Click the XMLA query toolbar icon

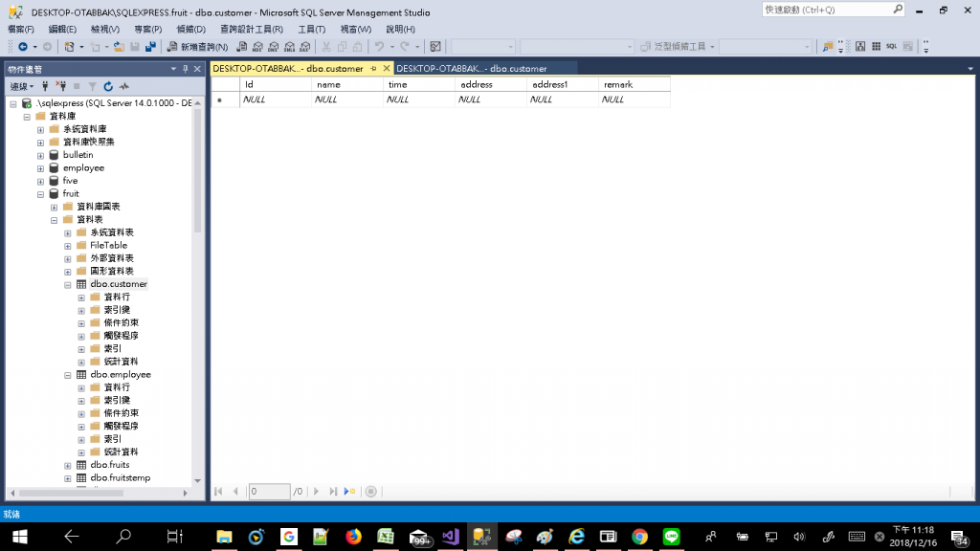[x=289, y=47]
